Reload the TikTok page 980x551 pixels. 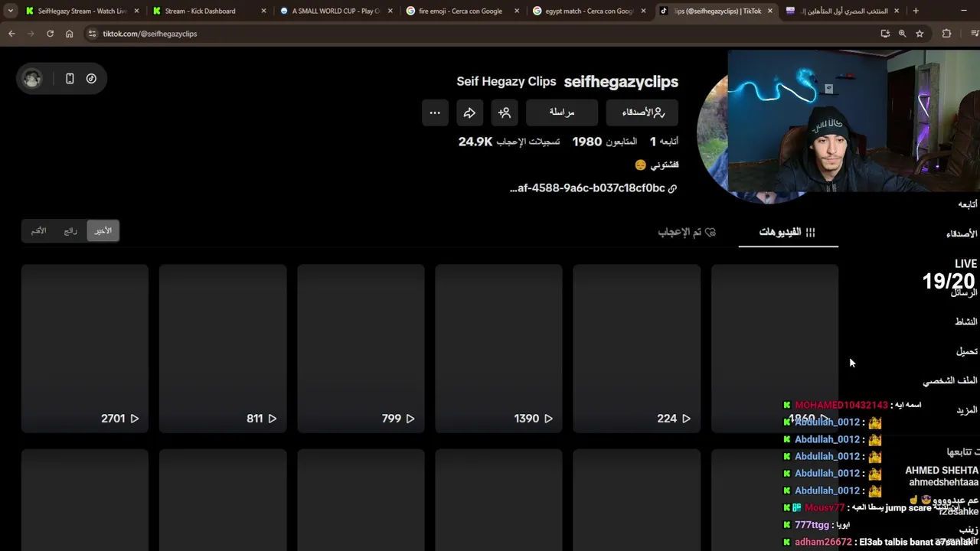(50, 34)
